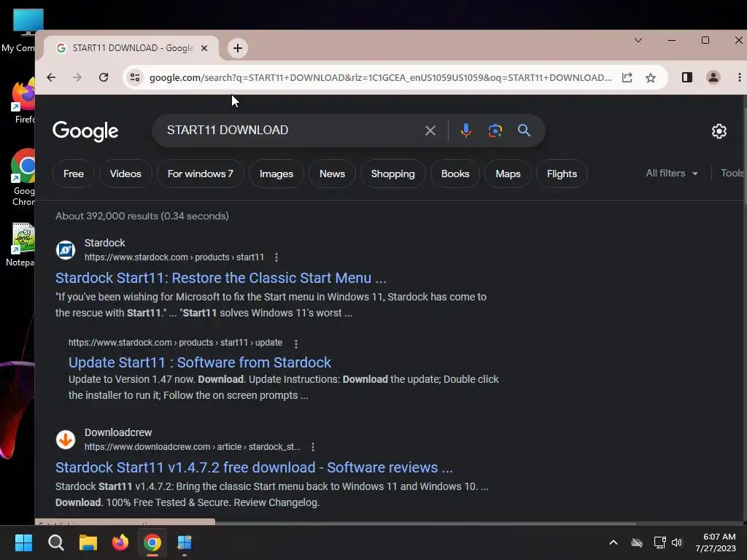Search by image with the Lens icon
Screen dimensions: 747x560
click(495, 131)
